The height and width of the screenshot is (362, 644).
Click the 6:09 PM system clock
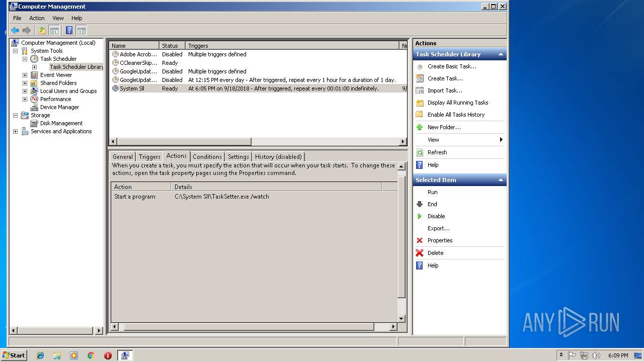pyautogui.click(x=618, y=355)
